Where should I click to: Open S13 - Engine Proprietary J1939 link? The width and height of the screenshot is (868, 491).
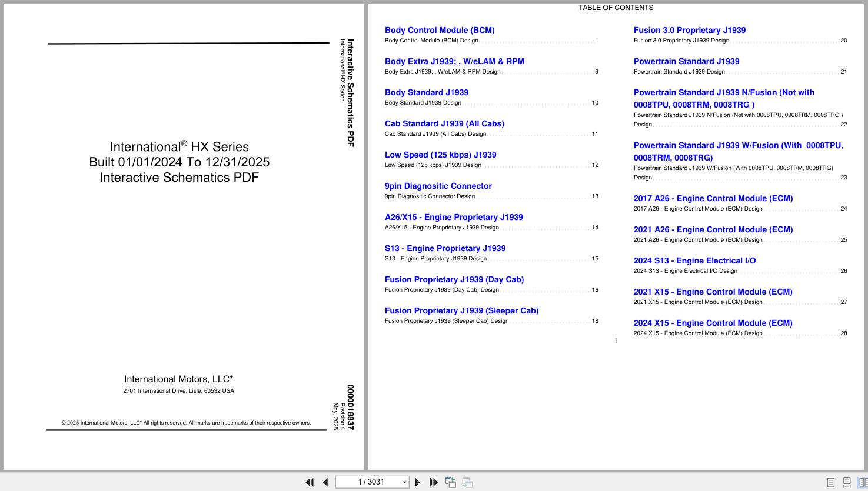pyautogui.click(x=445, y=248)
